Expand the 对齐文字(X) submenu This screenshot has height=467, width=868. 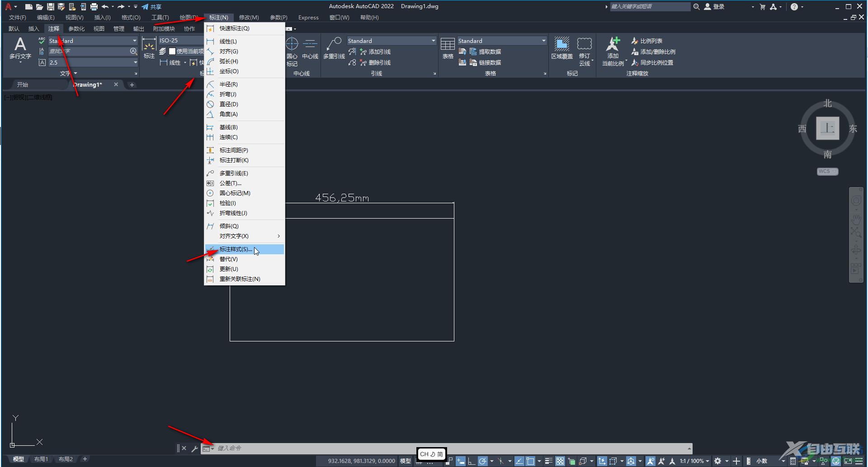pos(245,236)
